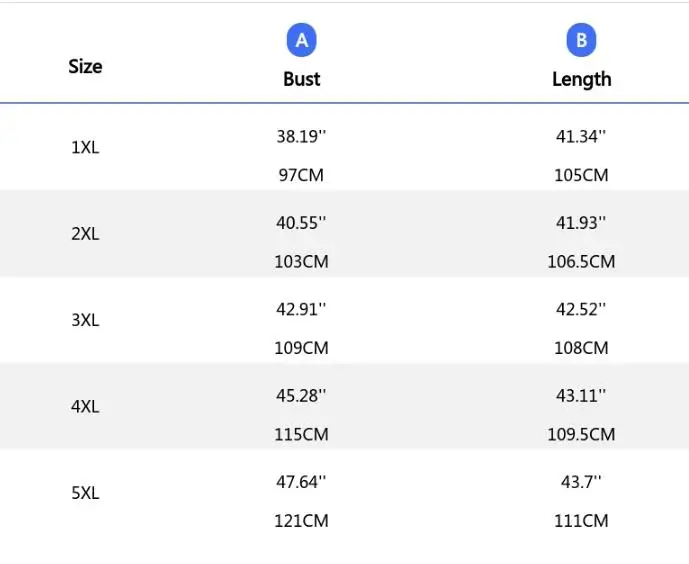
Task: Click the 121CM bust measurement
Action: coord(301,521)
